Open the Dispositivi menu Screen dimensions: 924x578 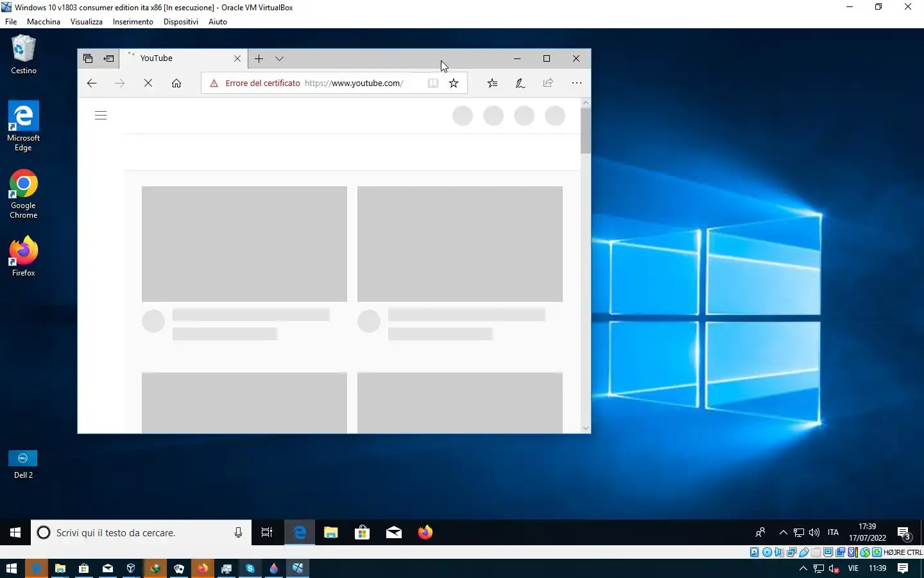[181, 22]
